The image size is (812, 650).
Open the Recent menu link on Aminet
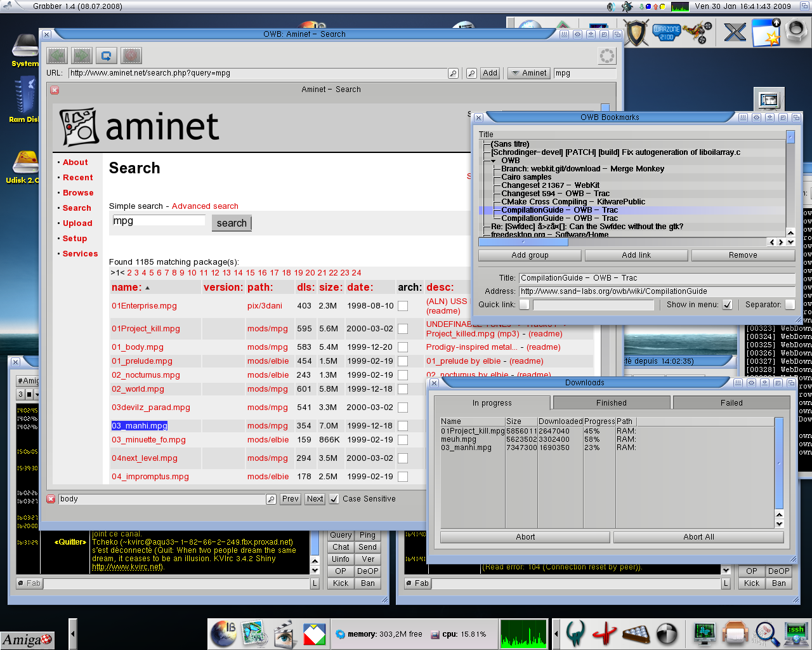(x=77, y=178)
